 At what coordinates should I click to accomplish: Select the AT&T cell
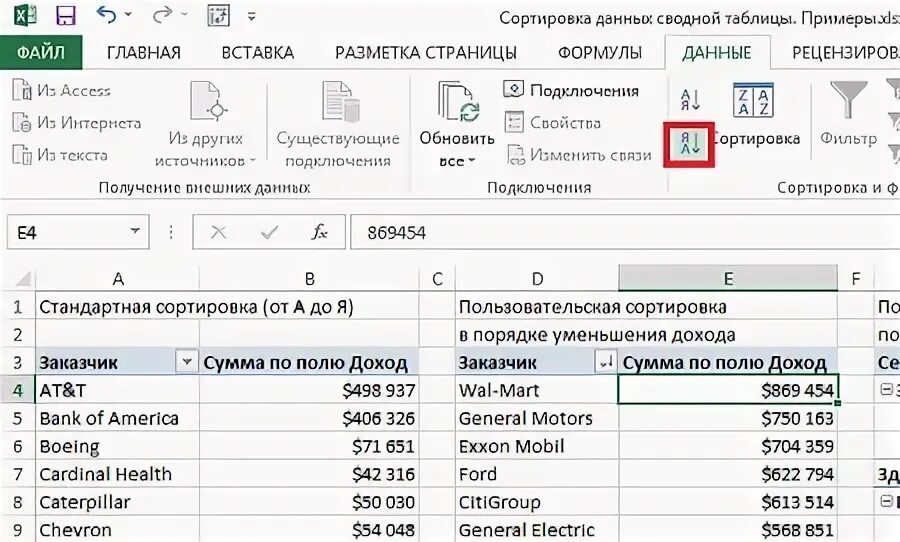click(x=118, y=390)
